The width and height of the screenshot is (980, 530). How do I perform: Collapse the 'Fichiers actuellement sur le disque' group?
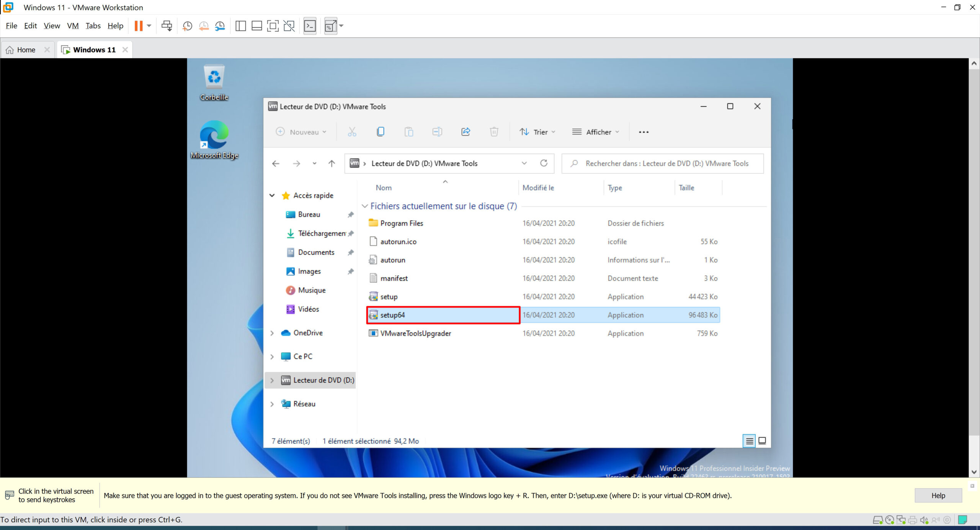pos(365,206)
